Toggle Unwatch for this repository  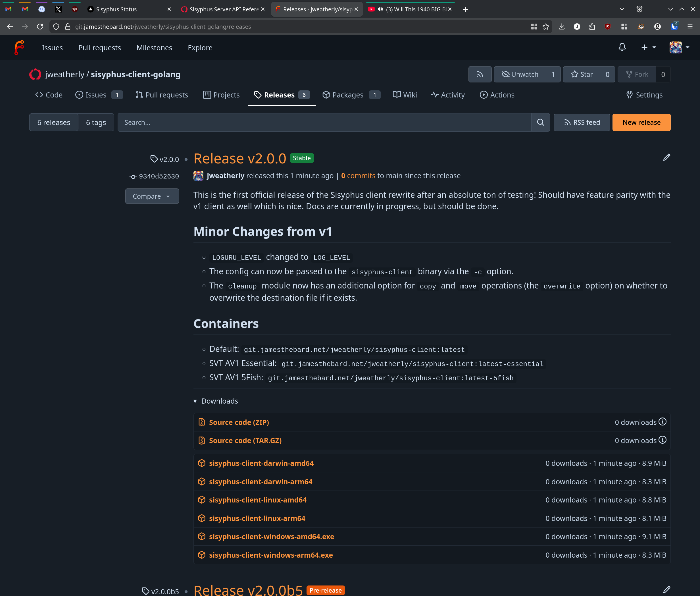tap(520, 74)
